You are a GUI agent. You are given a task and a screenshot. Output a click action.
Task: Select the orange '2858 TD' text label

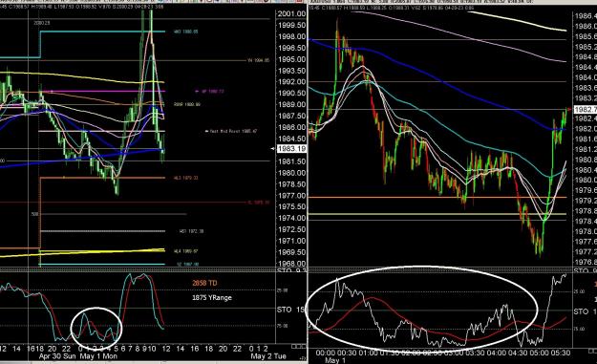tap(204, 283)
